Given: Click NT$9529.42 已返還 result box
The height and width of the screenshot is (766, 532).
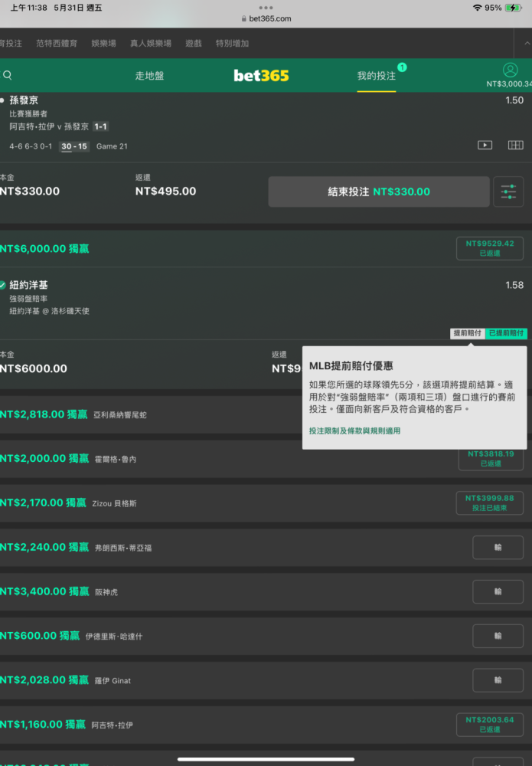Looking at the screenshot, I should pos(490,248).
